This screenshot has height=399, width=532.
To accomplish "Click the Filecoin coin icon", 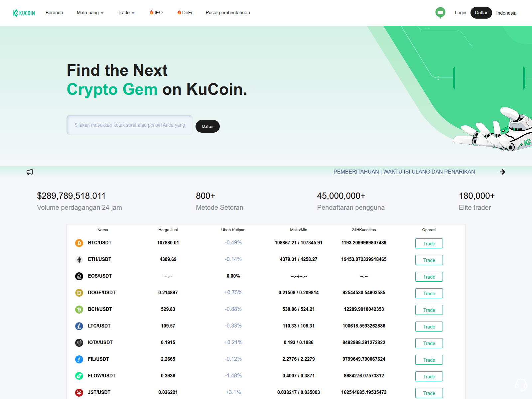I will coord(79,359).
